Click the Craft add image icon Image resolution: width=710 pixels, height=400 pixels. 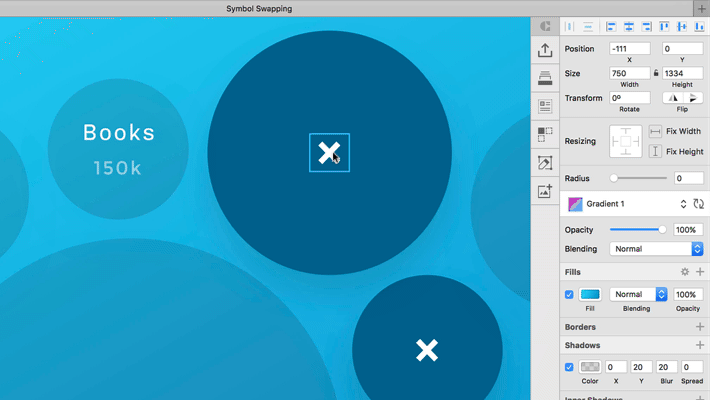(x=545, y=191)
